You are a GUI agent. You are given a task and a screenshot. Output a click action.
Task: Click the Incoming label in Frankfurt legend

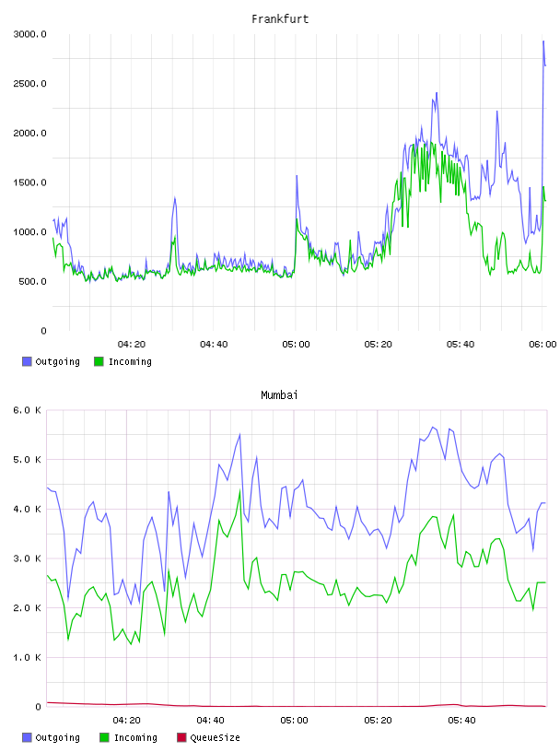[x=130, y=361]
